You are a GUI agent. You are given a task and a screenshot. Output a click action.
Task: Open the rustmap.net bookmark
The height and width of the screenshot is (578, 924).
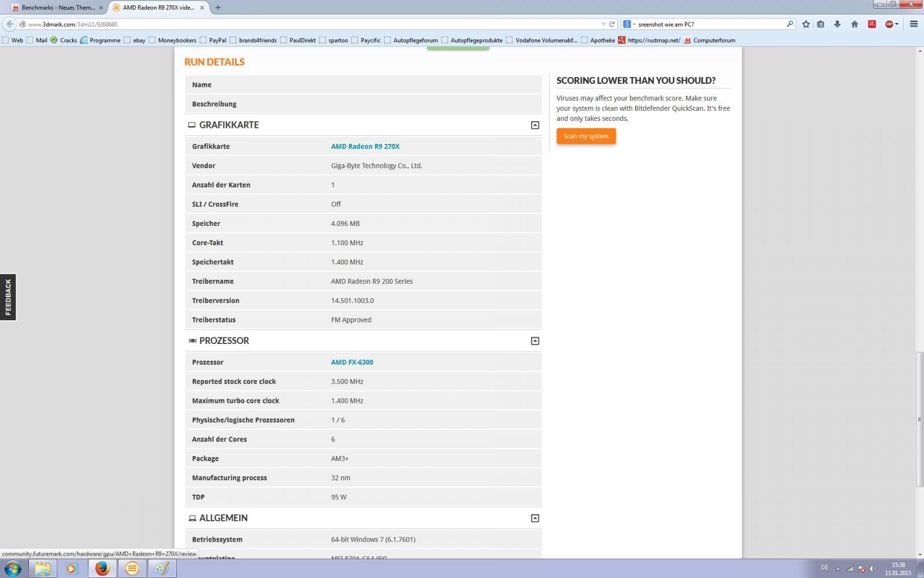[649, 40]
